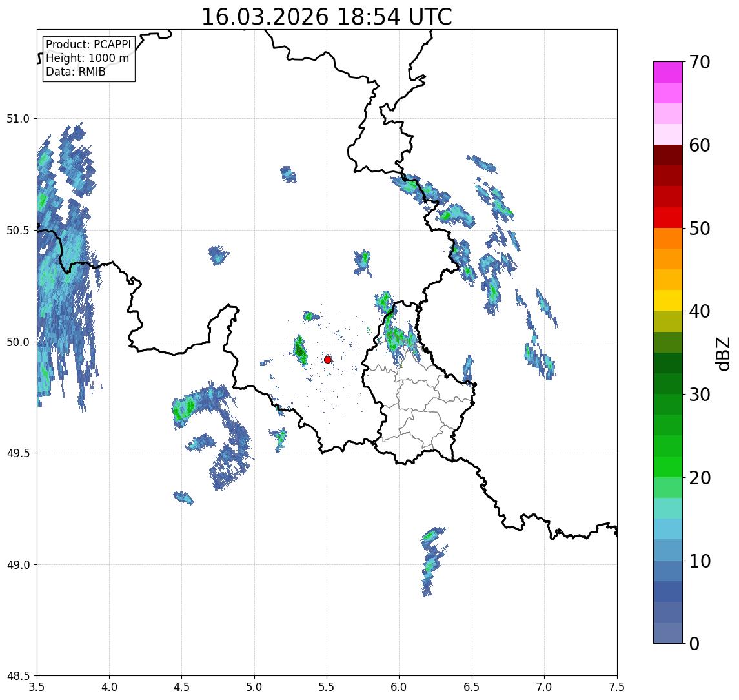Click 'Height: 1000 m' in the info box
The height and width of the screenshot is (700, 739).
point(87,58)
